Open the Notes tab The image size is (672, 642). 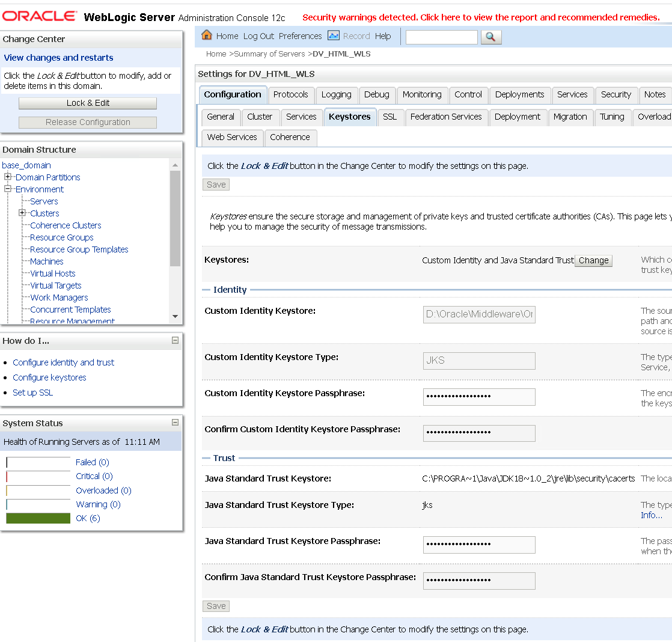(655, 95)
